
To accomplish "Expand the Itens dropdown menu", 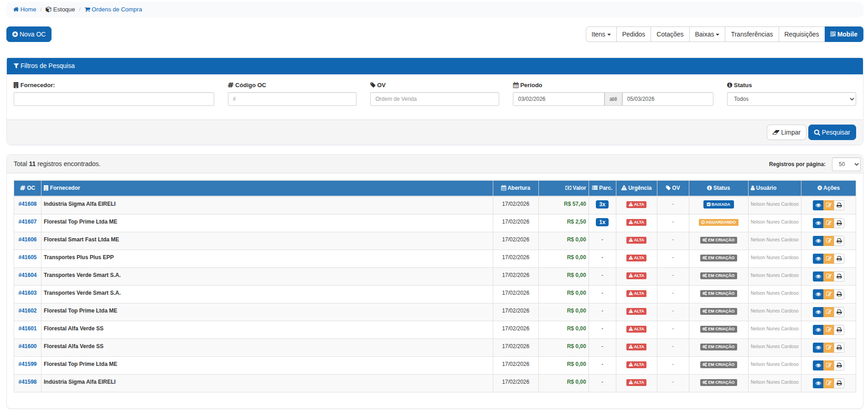I will pos(600,34).
